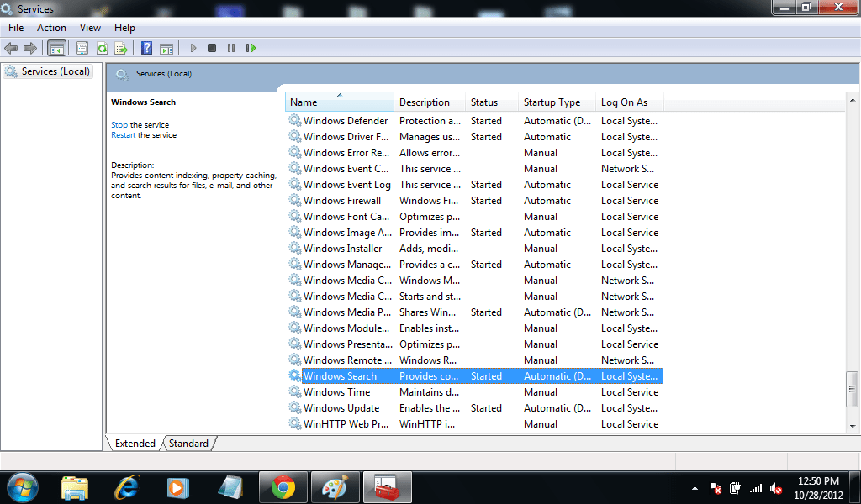The width and height of the screenshot is (861, 504).
Task: Toggle the Show/Hide Console Tree icon
Action: (56, 48)
